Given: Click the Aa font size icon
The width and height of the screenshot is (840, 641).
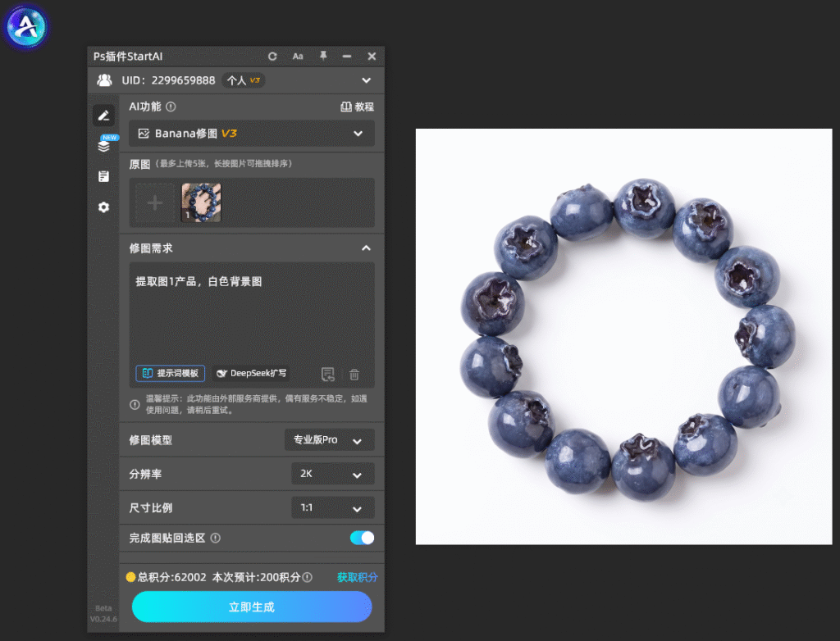Looking at the screenshot, I should point(298,57).
